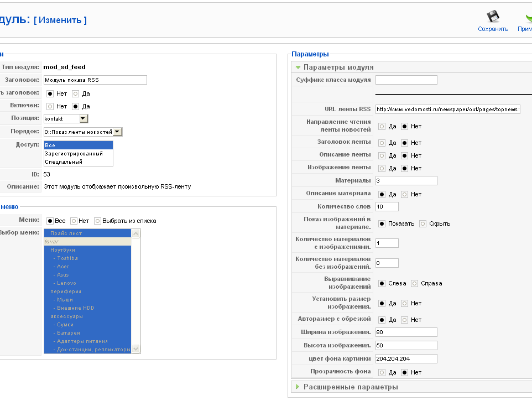This screenshot has width=532, height=406.
Task: Collapse Параметры модуля section arrow
Action: coord(298,67)
